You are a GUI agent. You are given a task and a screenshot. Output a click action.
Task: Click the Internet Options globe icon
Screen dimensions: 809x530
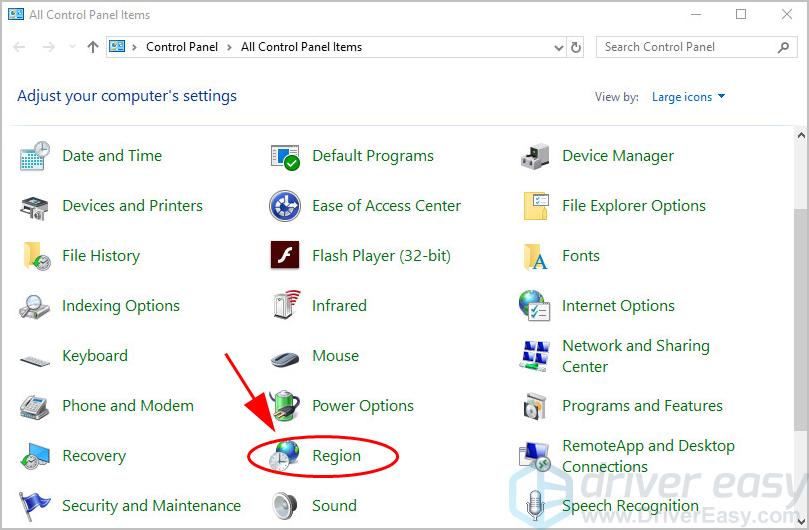click(535, 306)
